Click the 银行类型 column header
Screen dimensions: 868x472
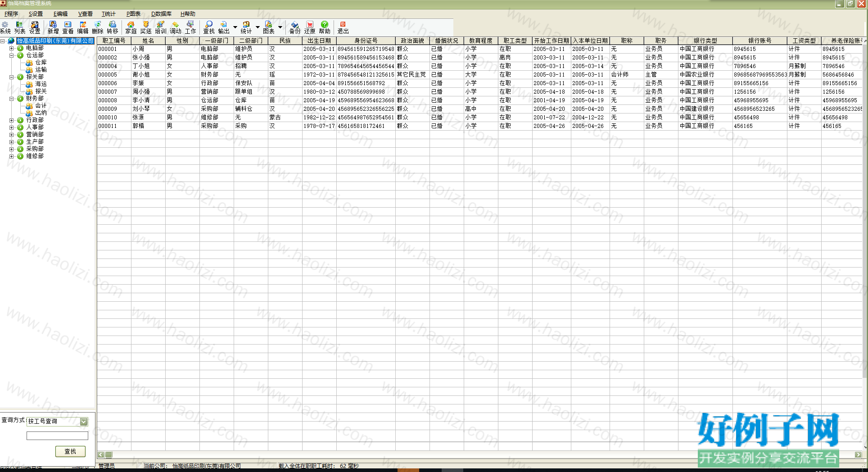tap(705, 41)
